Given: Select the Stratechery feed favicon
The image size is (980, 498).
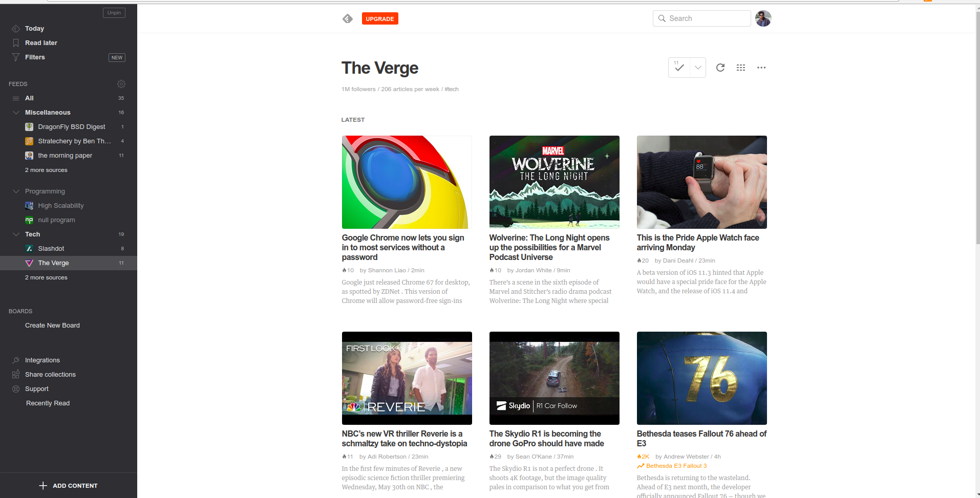Looking at the screenshot, I should click(29, 141).
